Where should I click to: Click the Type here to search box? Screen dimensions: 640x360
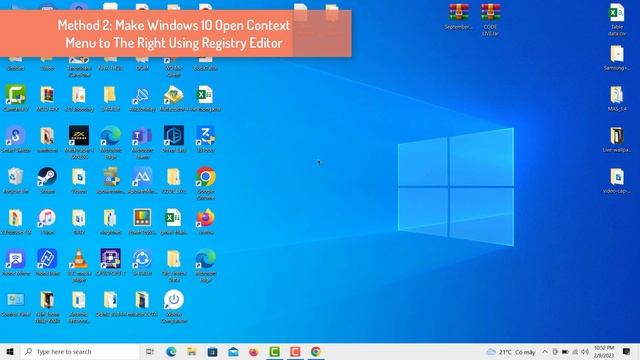[x=80, y=352]
